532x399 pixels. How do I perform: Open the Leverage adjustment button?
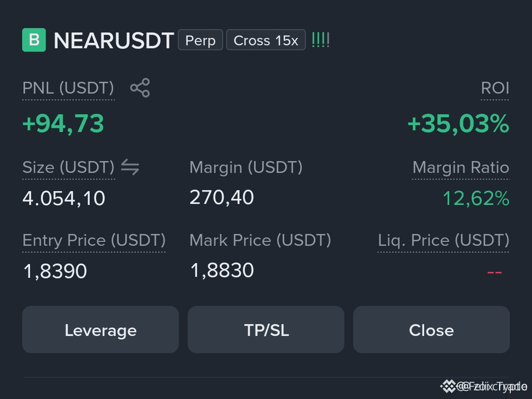point(100,330)
